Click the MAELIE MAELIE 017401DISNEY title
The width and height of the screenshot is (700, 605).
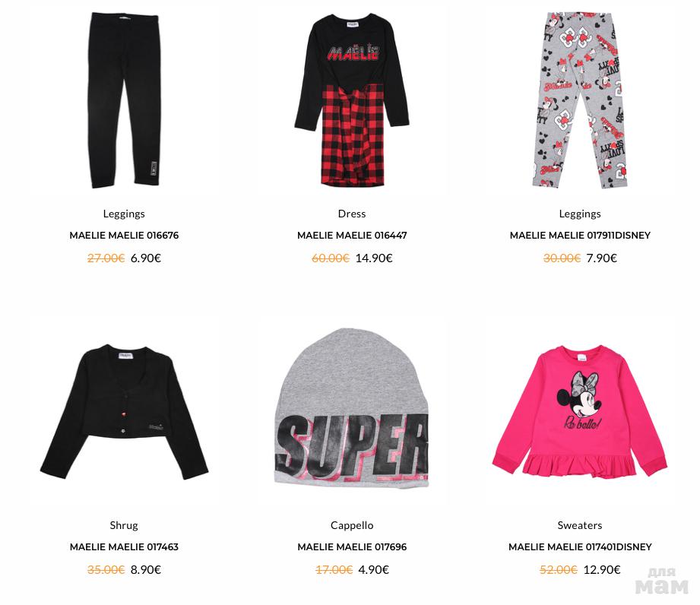pos(580,547)
